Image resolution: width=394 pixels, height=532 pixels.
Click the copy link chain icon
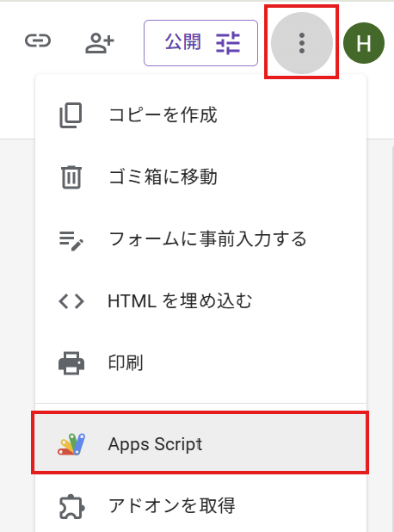pos(38,40)
